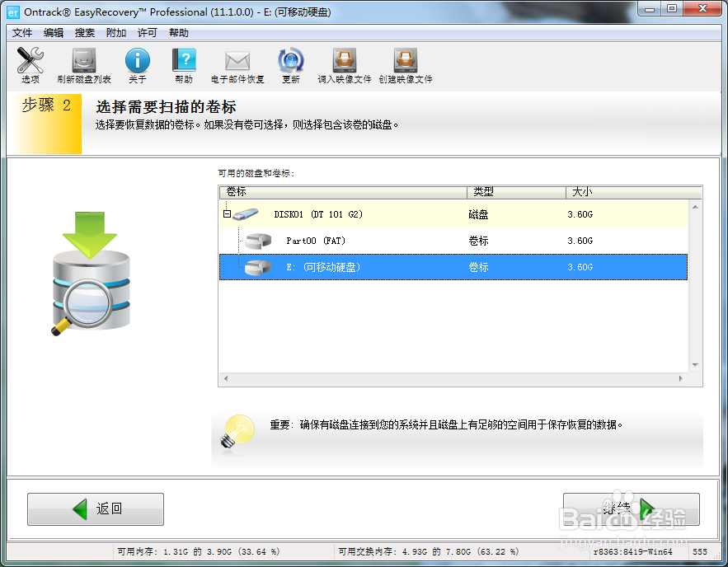Click the app logo in title bar
This screenshot has height=567, width=728.
pyautogui.click(x=13, y=12)
